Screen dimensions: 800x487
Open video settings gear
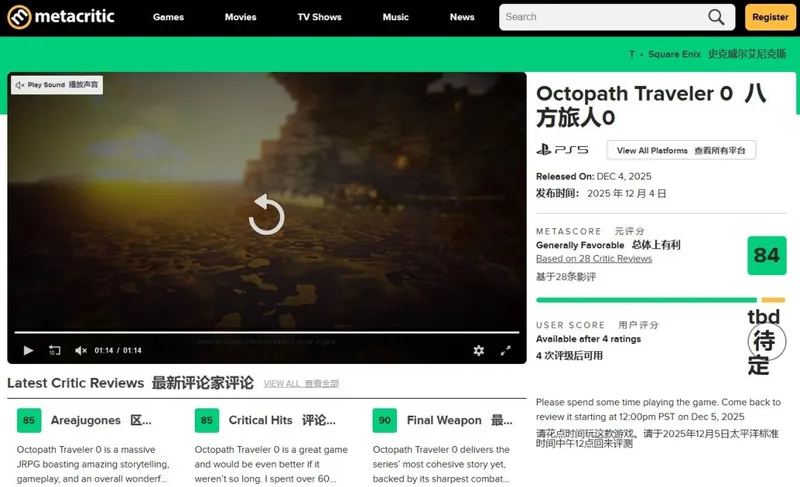coord(478,350)
